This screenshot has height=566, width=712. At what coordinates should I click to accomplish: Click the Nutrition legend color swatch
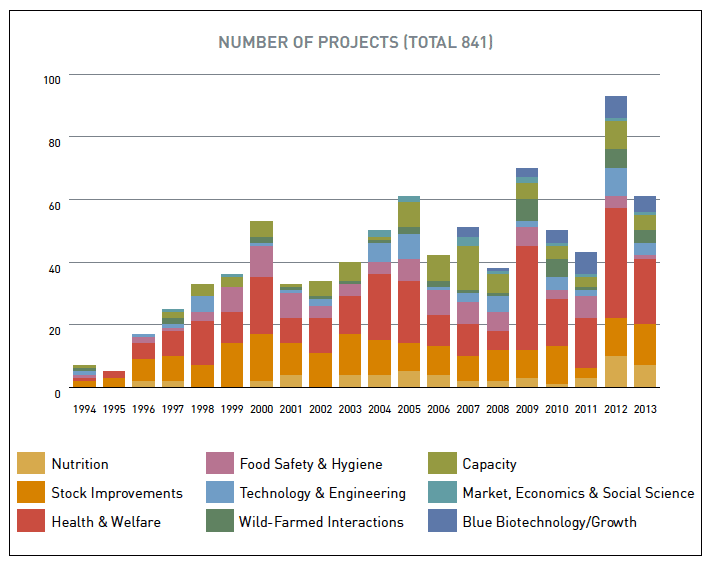31,463
